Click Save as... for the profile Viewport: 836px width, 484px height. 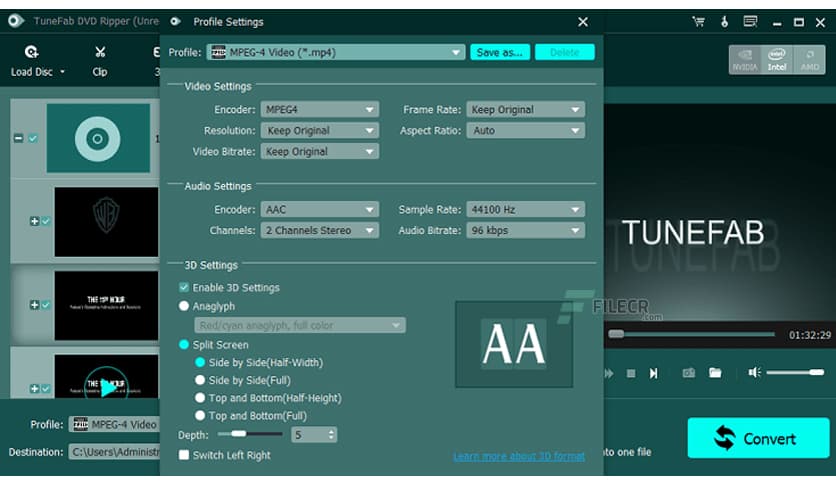tap(500, 52)
